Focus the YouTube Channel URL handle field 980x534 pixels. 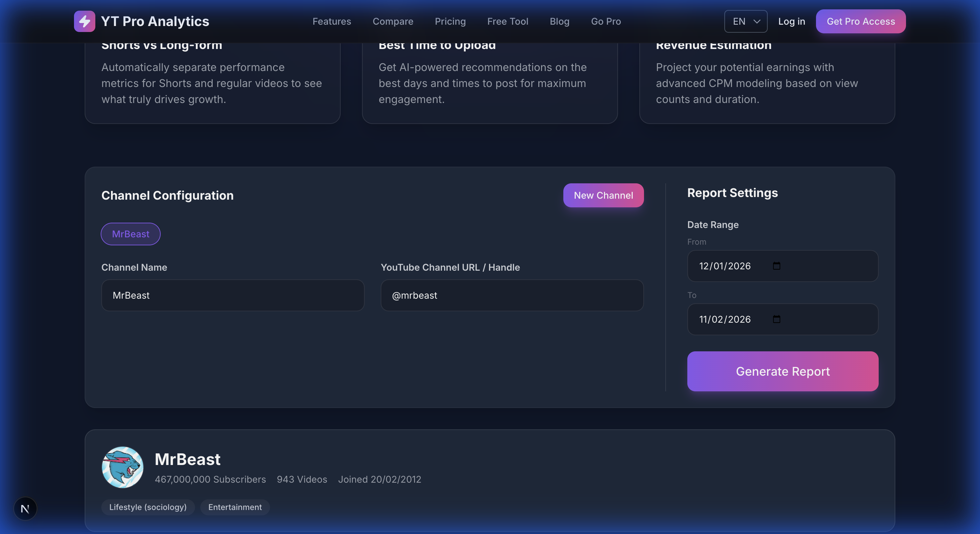pos(512,296)
